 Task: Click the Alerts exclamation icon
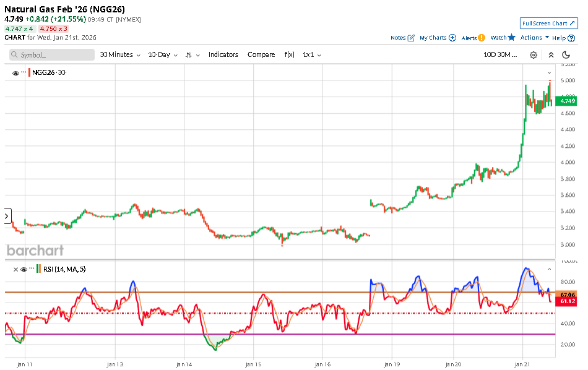[482, 38]
